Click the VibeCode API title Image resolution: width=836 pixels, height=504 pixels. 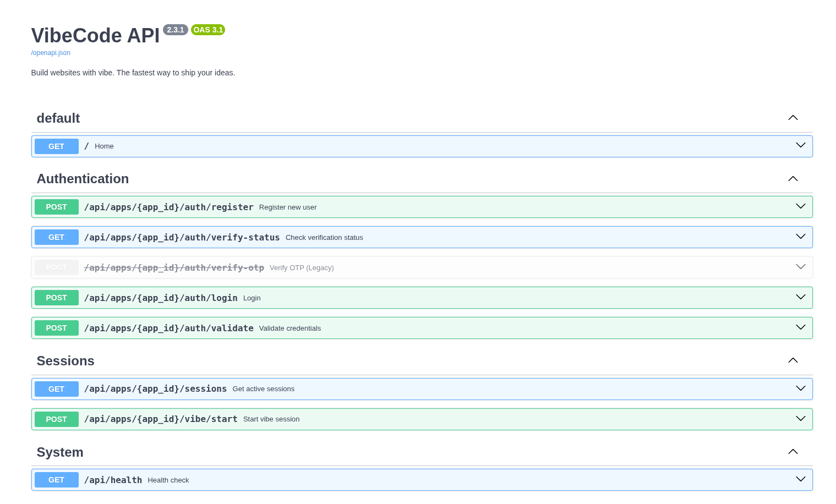(x=95, y=35)
